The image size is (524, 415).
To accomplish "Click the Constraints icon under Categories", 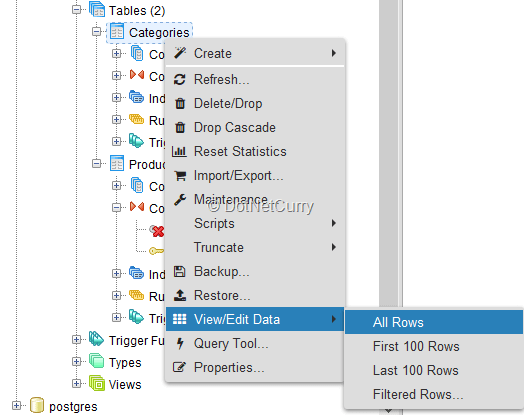I will tap(137, 75).
